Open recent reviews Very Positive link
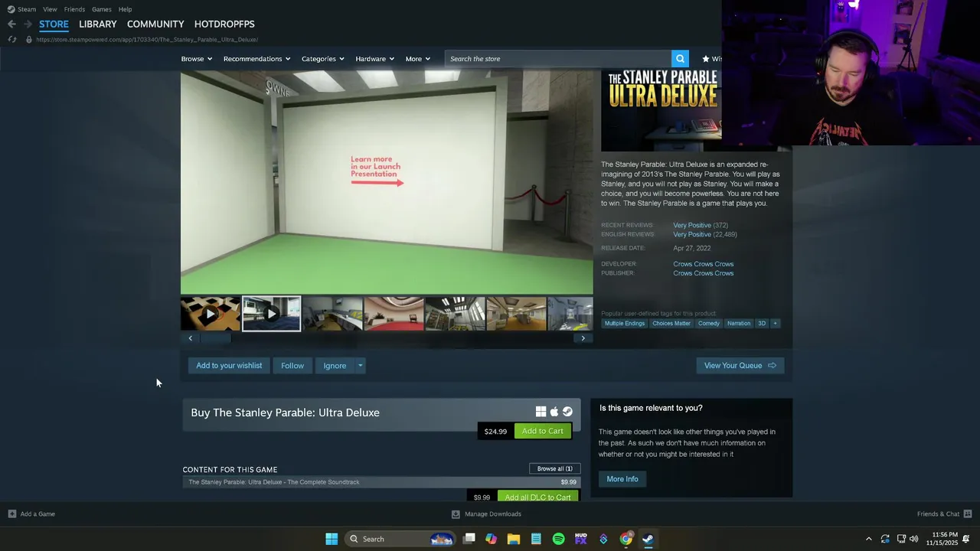This screenshot has height=551, width=980. (x=692, y=225)
